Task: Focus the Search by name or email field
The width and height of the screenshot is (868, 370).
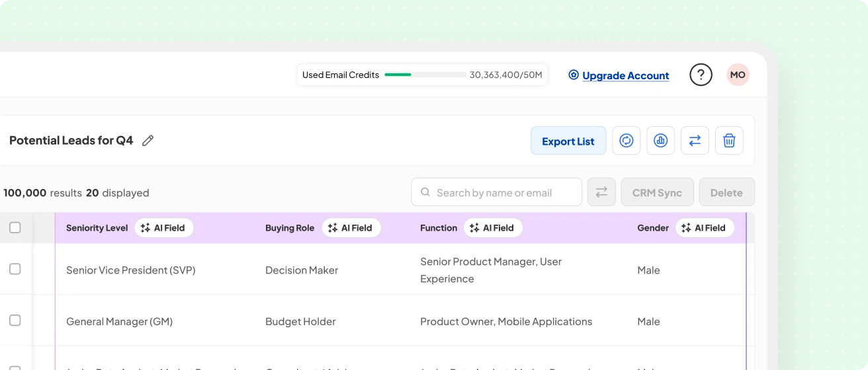Action: pyautogui.click(x=503, y=192)
